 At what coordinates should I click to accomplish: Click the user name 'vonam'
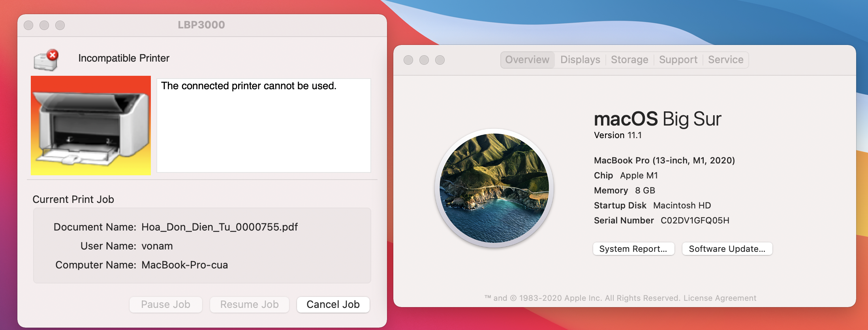click(x=157, y=246)
